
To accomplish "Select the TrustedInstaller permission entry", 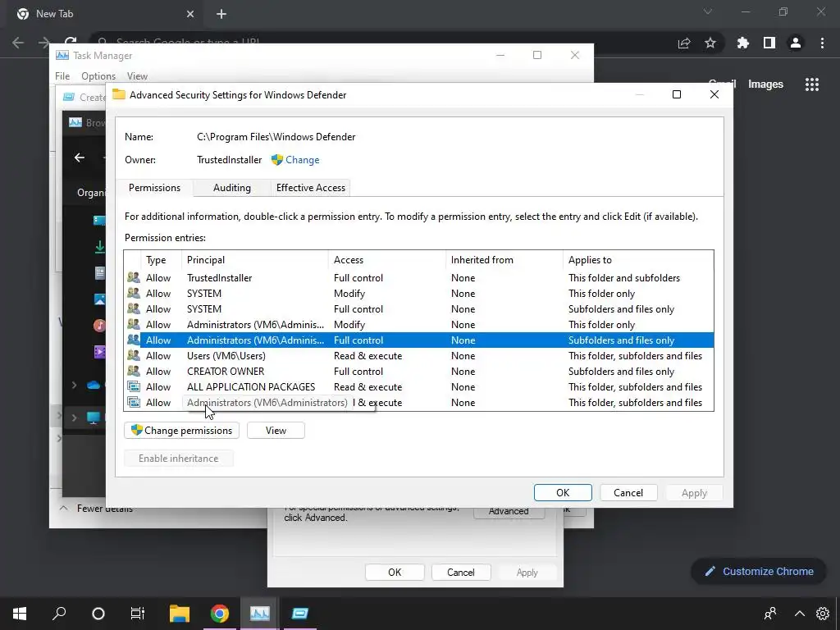I will click(x=418, y=277).
